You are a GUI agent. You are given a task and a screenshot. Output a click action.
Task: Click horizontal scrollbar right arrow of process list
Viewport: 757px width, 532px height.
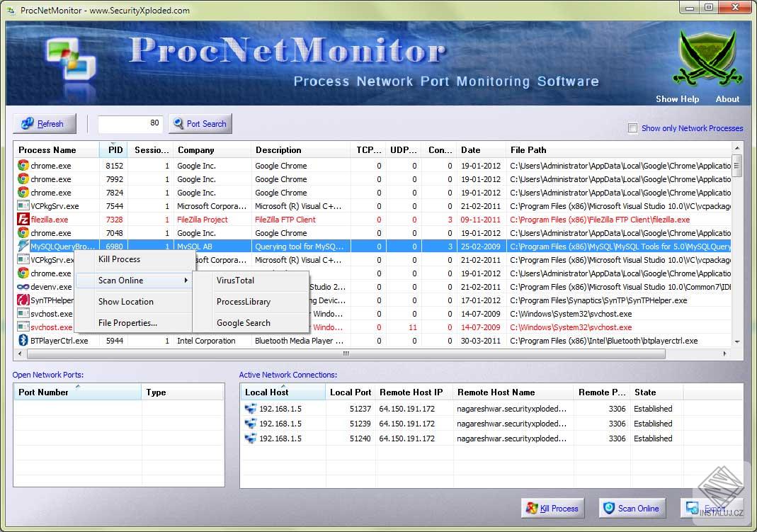tap(724, 354)
